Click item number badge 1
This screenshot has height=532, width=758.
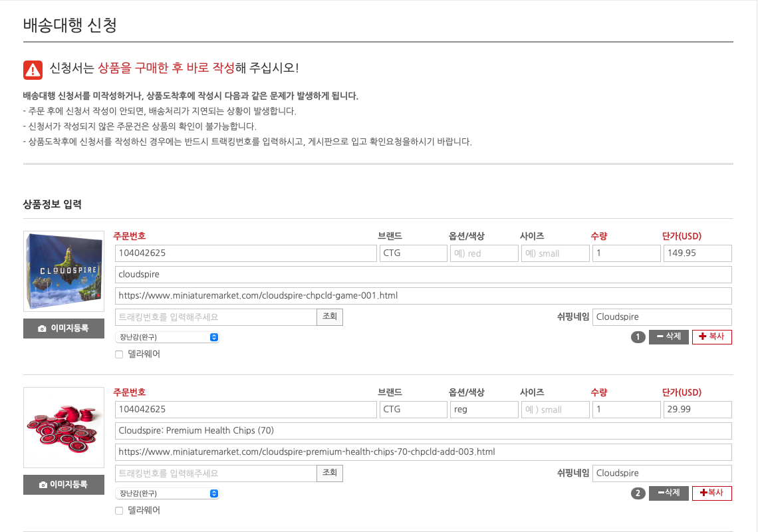tap(638, 337)
